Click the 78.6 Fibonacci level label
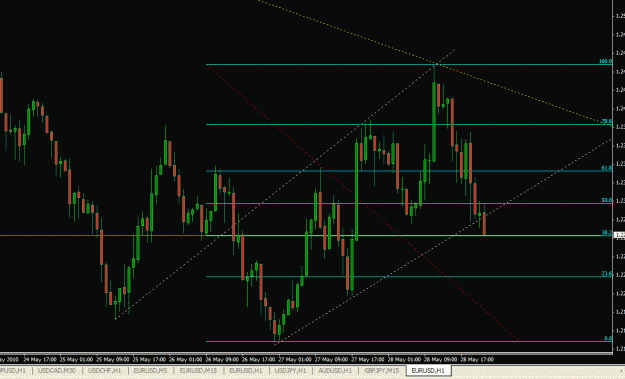Viewport: 625px width, 379px height. 606,121
